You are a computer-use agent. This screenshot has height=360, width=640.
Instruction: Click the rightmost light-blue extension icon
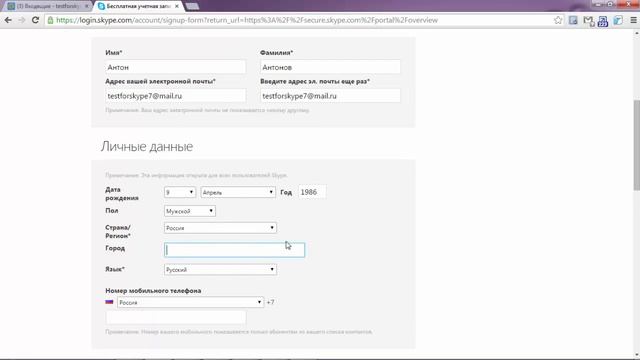pos(618,20)
